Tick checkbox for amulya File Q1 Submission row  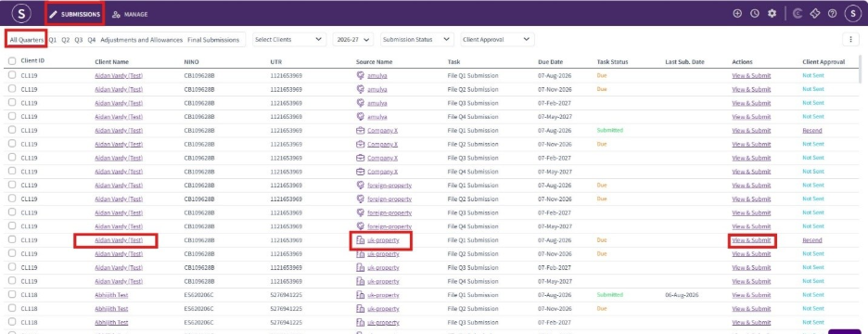(12, 75)
